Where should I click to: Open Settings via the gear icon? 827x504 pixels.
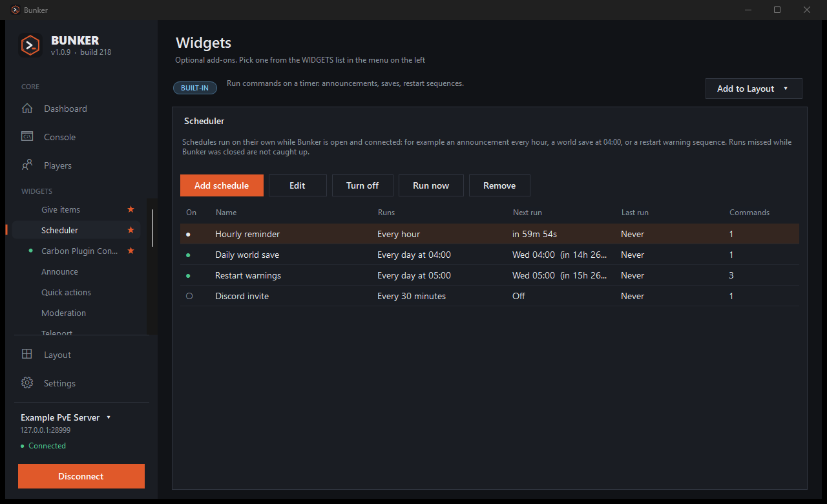27,383
